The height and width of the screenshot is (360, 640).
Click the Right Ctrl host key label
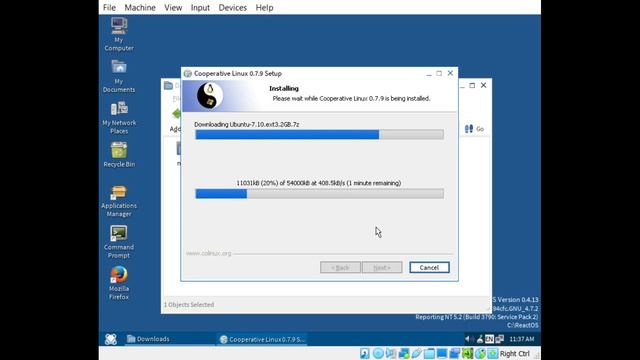pos(514,353)
